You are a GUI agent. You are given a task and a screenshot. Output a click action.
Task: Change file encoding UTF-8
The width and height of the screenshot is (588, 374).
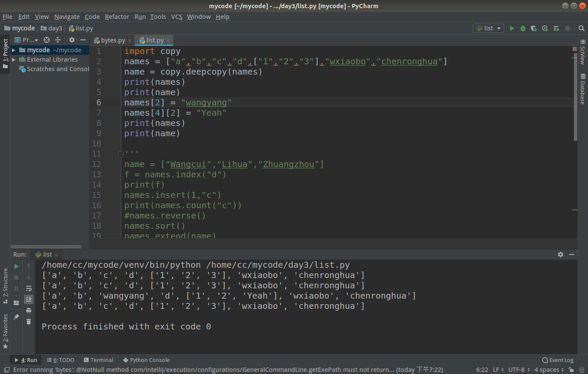pos(519,370)
